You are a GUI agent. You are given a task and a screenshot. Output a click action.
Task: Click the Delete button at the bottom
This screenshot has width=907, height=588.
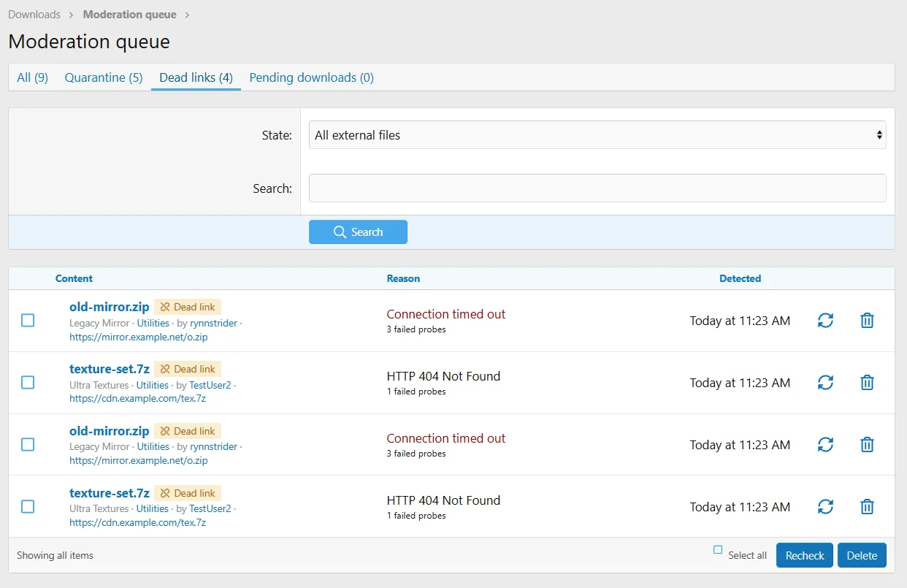(x=862, y=556)
